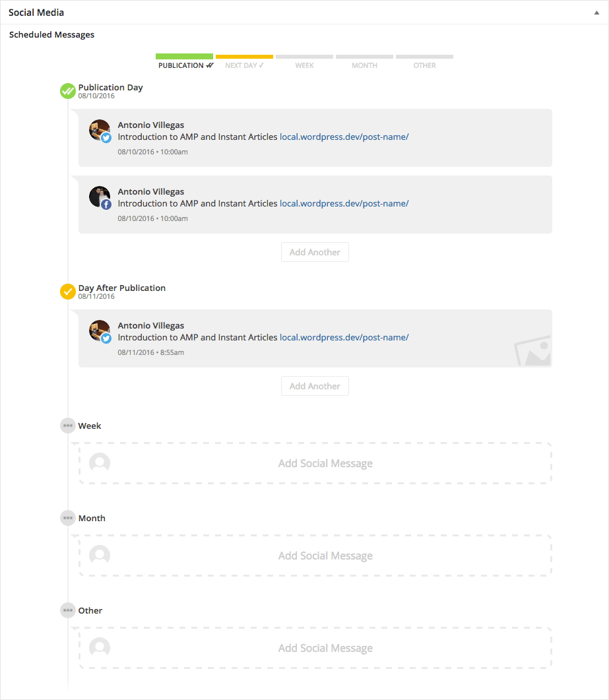Add a social message for Week
The width and height of the screenshot is (609, 700).
click(325, 463)
